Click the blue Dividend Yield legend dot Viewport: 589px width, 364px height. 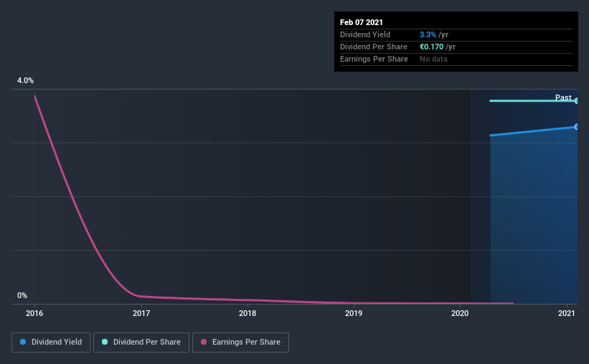click(23, 342)
